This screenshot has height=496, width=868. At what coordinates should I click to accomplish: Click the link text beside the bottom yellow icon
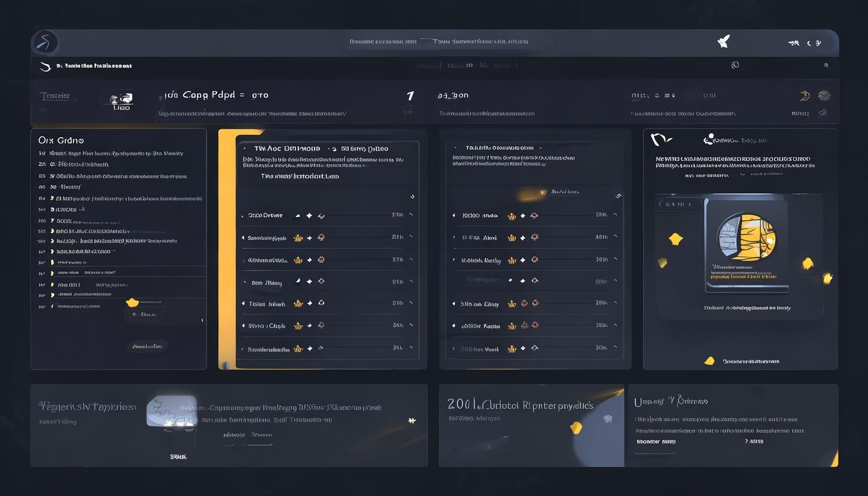click(x=750, y=361)
